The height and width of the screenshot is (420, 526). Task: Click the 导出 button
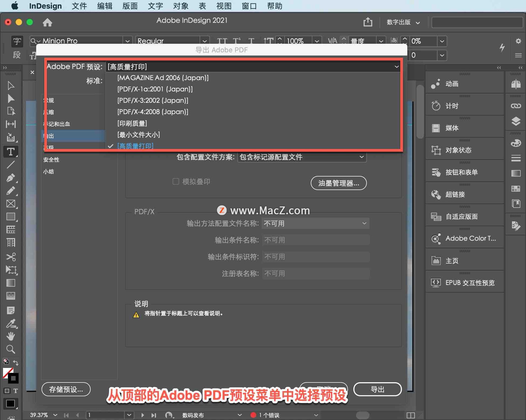click(x=378, y=389)
